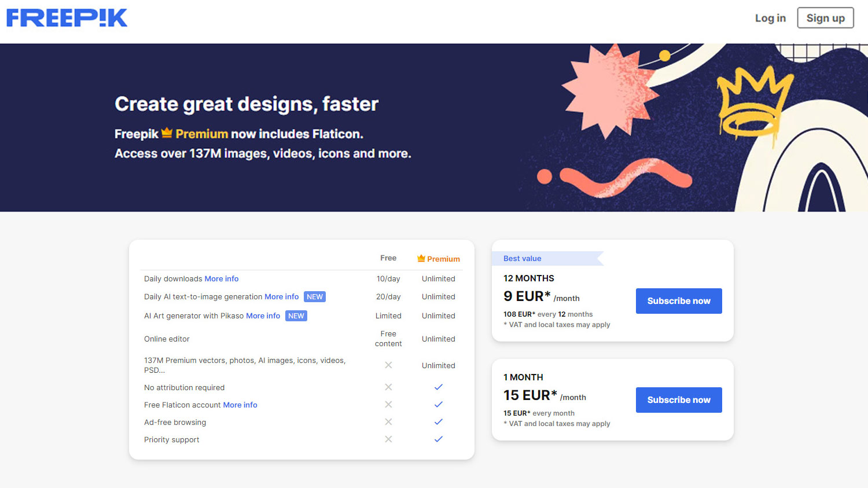
Task: Click the small crown icon in the banner subtitle
Action: pos(167,133)
